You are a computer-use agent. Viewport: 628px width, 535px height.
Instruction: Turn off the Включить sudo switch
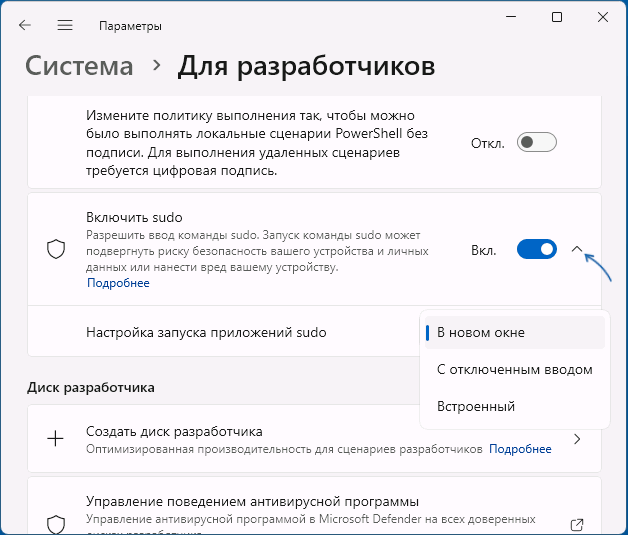pos(537,249)
